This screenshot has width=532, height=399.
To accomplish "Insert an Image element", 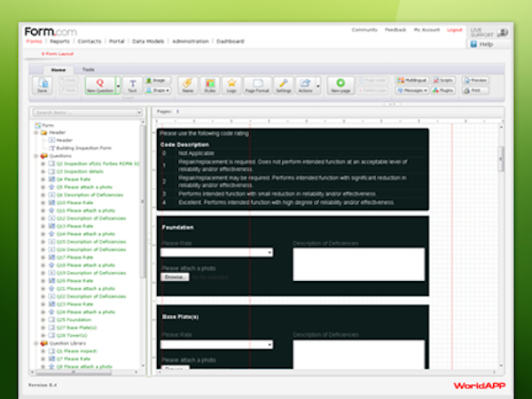I will coord(158,81).
